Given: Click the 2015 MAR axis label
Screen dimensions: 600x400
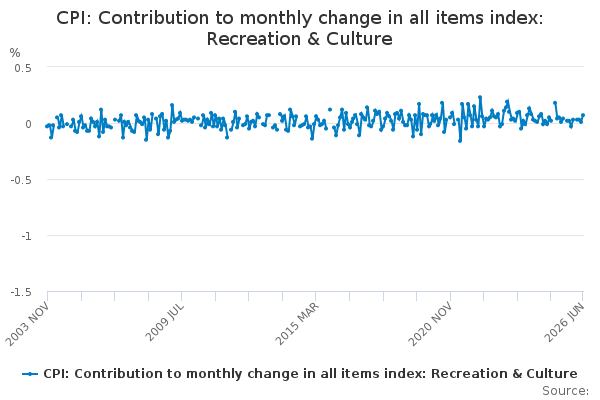Looking at the screenshot, I should [x=297, y=323].
